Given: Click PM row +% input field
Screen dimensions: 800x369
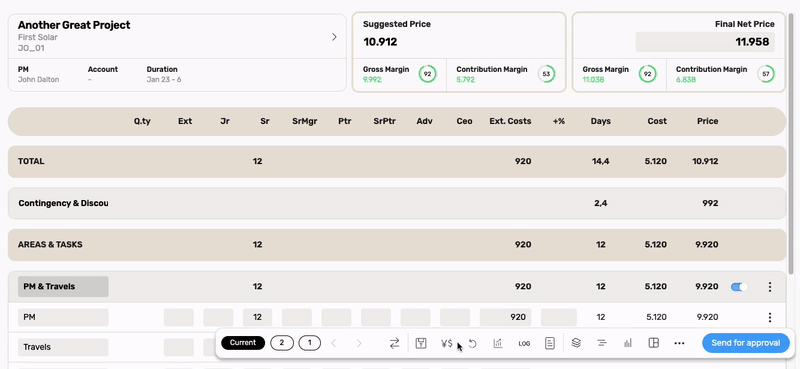Looking at the screenshot, I should (559, 317).
